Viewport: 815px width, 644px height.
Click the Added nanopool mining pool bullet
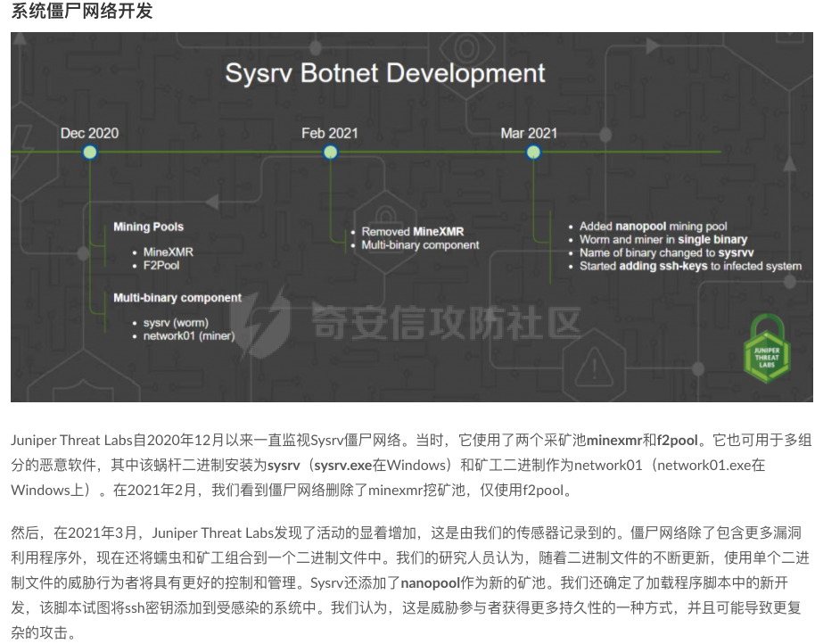654,226
